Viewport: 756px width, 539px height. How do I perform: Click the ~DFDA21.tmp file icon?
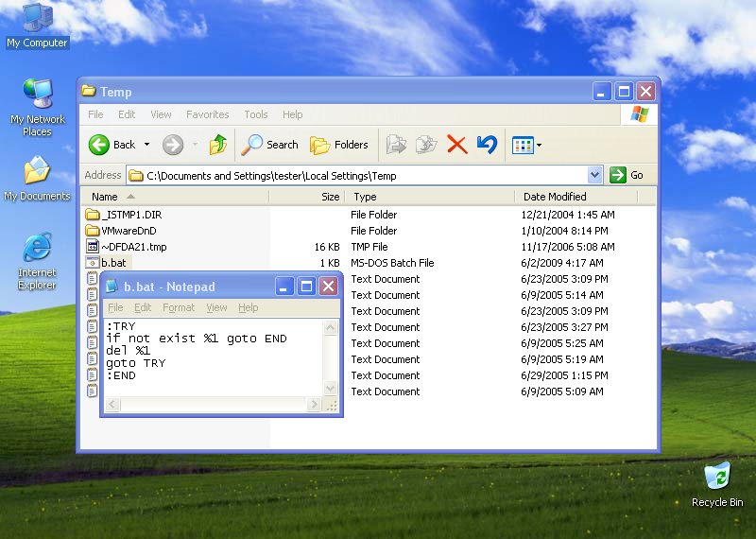click(x=92, y=247)
